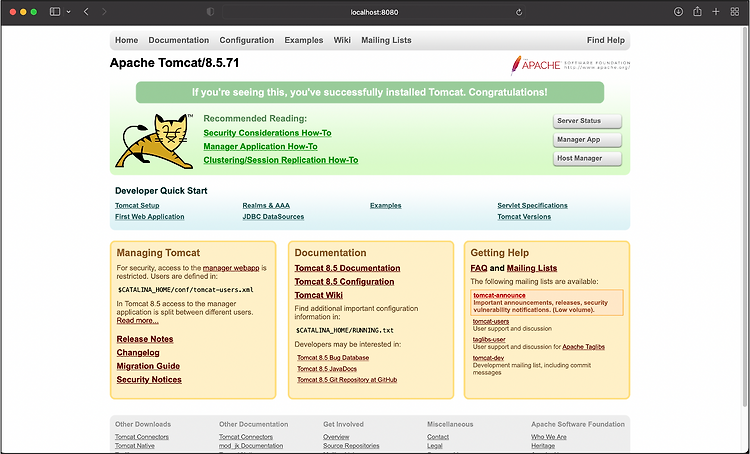Screen dimensions: 750x454
Task: Click the Share icon
Action: [697, 11]
